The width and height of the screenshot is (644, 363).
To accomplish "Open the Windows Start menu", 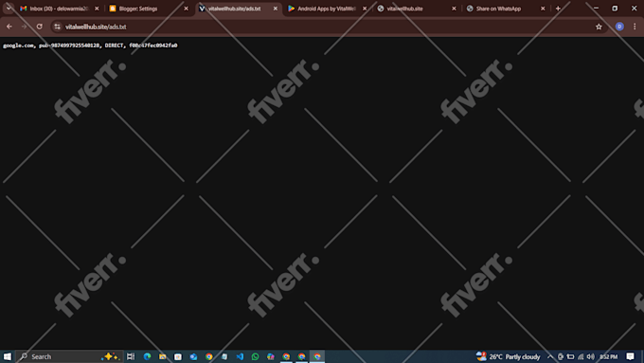I will (x=8, y=356).
